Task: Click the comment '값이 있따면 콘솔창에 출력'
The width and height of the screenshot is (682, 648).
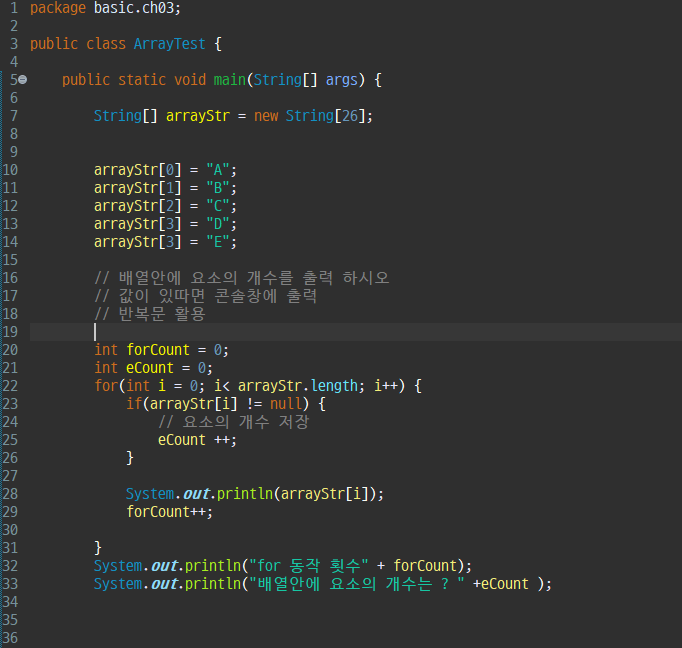Action: [x=205, y=296]
